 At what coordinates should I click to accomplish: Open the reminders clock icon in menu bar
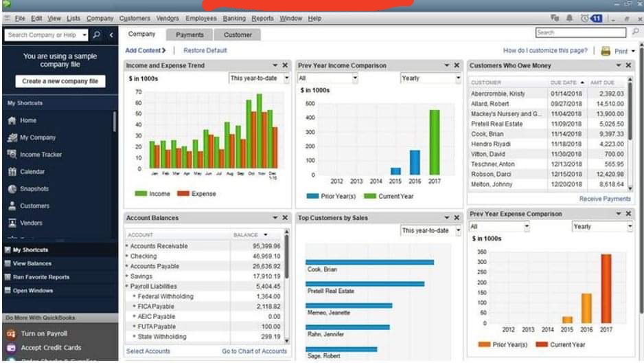pos(584,18)
